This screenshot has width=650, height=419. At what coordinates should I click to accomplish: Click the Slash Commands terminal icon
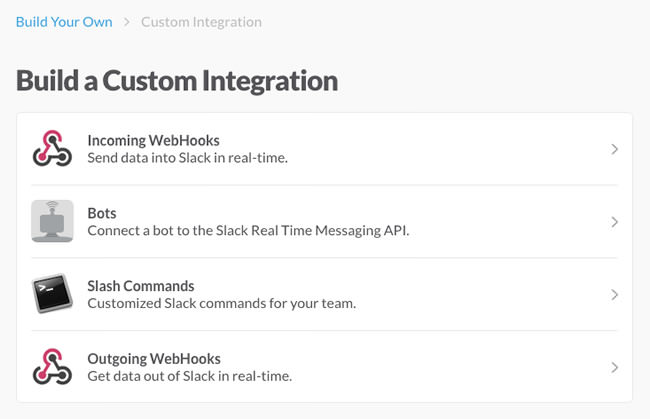click(x=52, y=294)
